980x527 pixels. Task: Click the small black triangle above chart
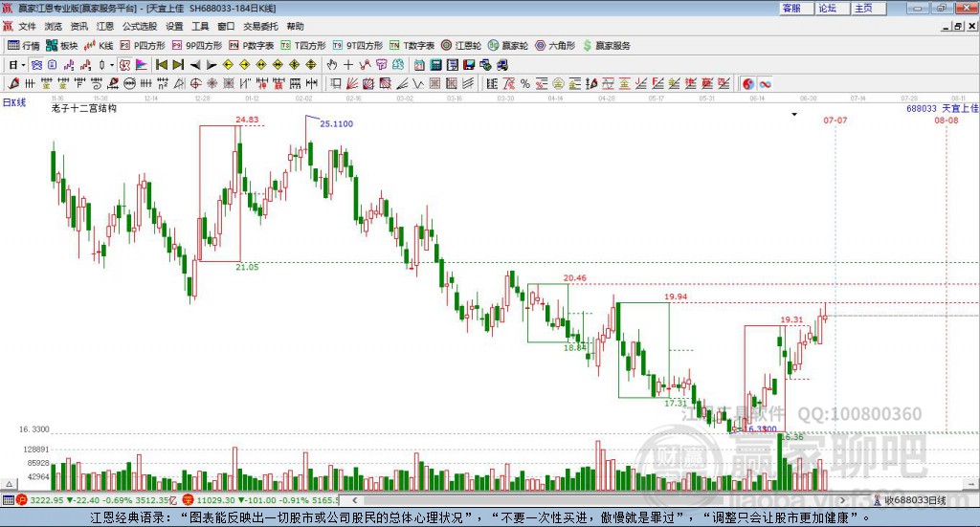(x=794, y=114)
